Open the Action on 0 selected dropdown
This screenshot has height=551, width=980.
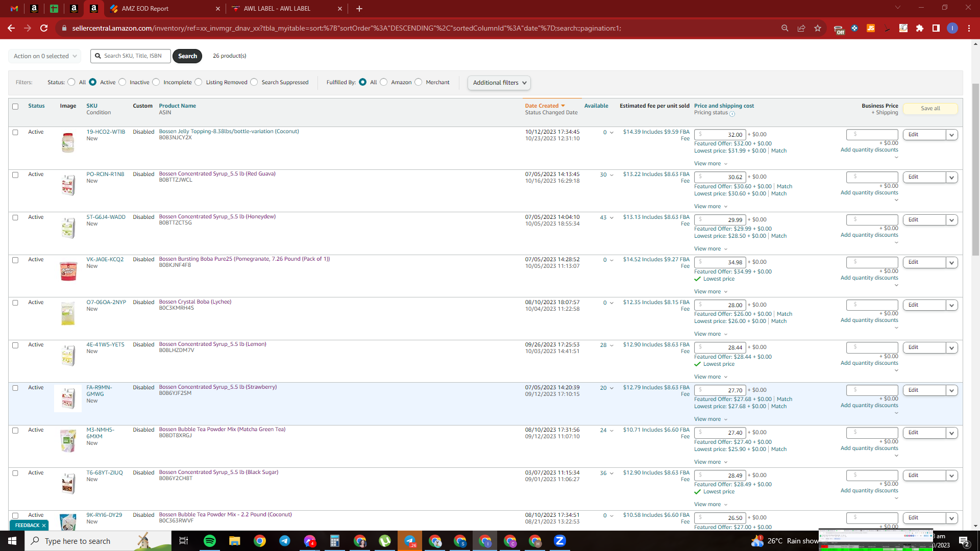point(45,56)
